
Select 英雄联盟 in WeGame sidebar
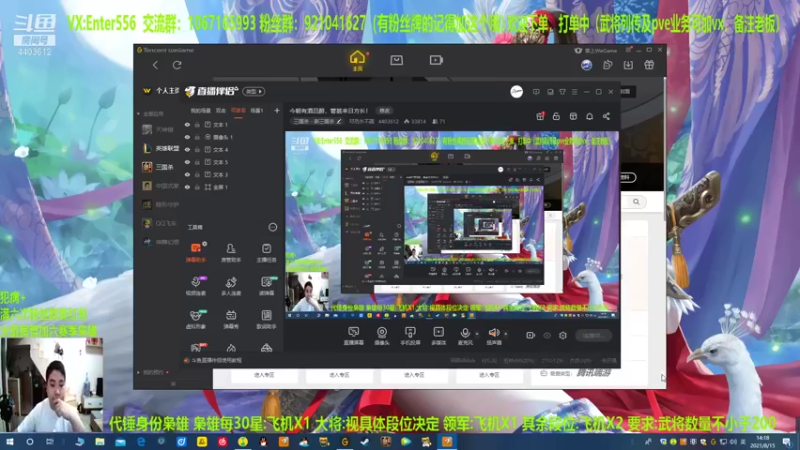pos(161,148)
